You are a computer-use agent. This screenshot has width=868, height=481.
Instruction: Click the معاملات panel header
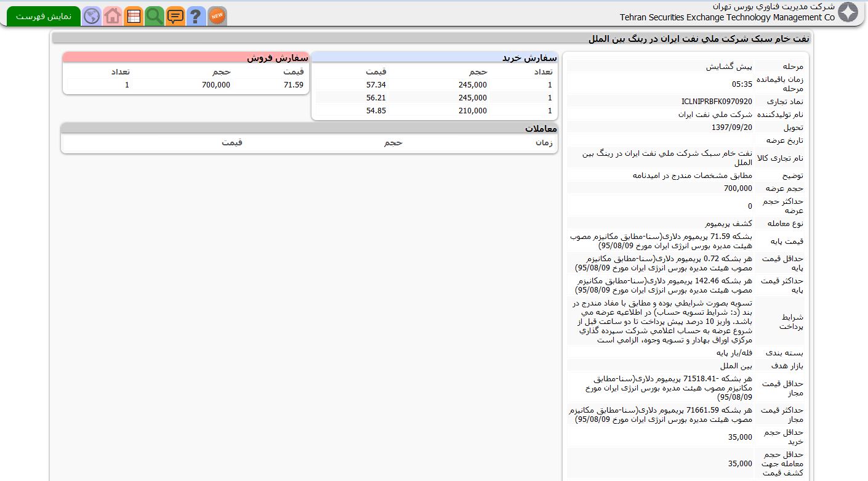pos(309,128)
